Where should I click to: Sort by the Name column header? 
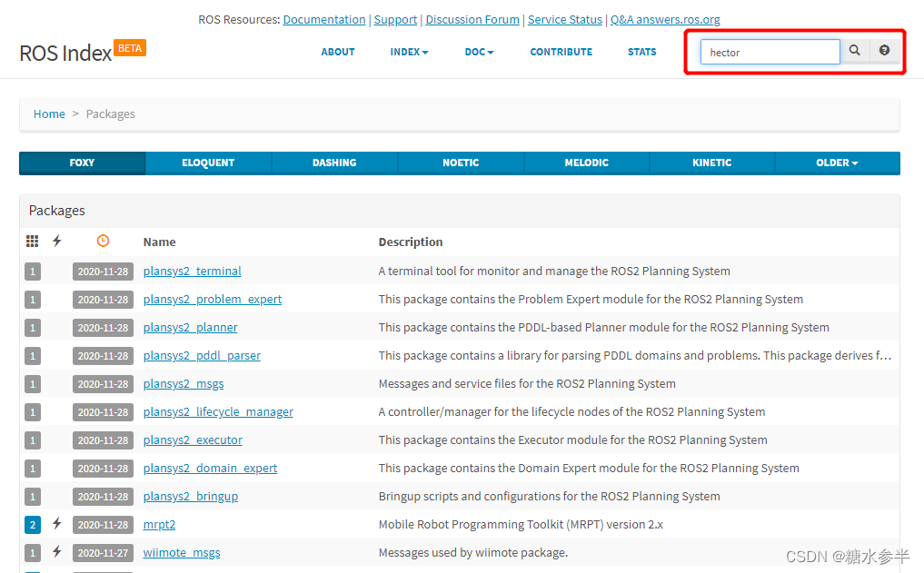tap(159, 242)
